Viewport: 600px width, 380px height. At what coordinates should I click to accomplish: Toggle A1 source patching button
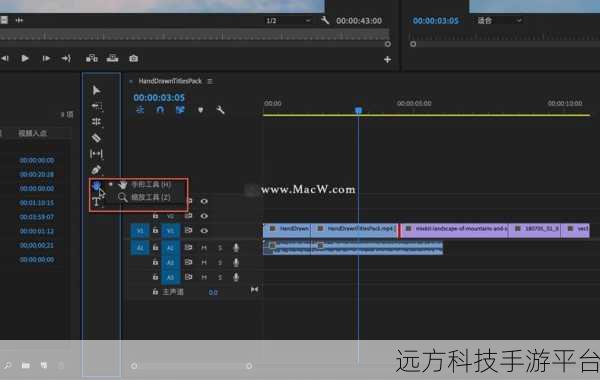pyautogui.click(x=140, y=248)
